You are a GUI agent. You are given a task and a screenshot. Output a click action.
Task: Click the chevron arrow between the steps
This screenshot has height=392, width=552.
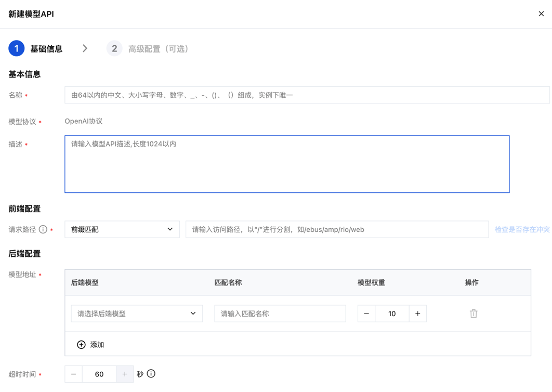point(85,48)
